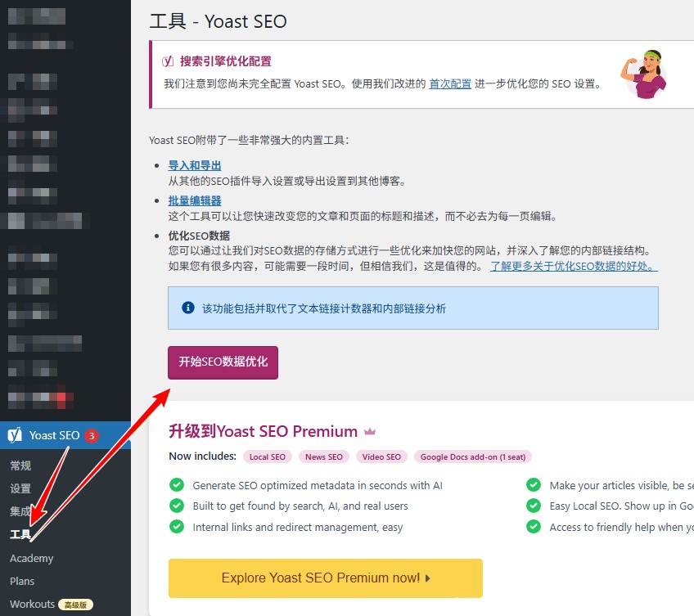Open the 批量编辑器 tool link
Image resolution: width=694 pixels, height=616 pixels.
[x=195, y=200]
